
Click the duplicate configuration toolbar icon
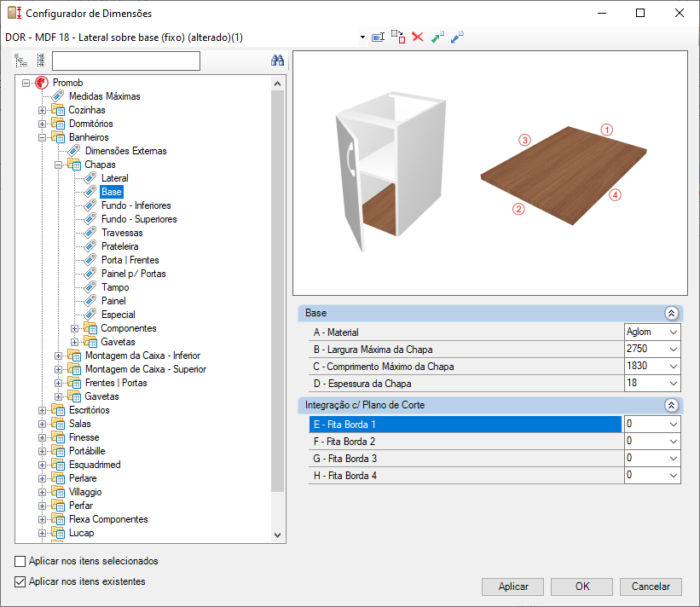tap(398, 37)
